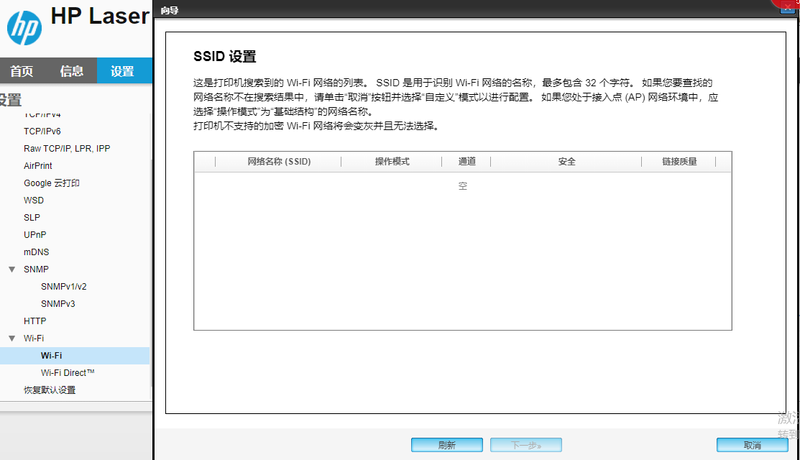Click 恢复默认设置 in the sidebar
This screenshot has width=800, height=460.
(x=50, y=389)
